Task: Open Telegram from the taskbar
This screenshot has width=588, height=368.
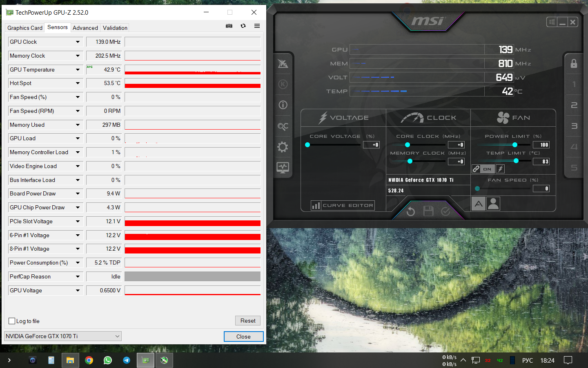Action: click(127, 360)
